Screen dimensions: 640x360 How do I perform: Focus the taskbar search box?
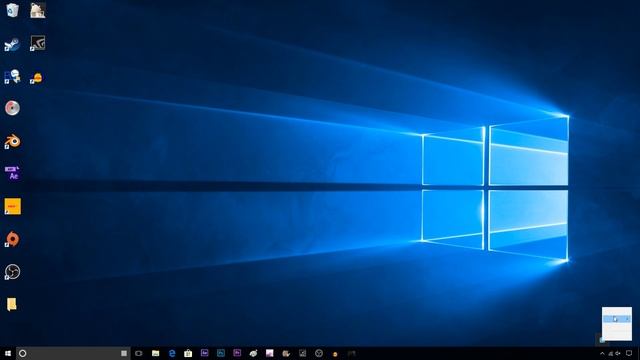tap(73, 353)
